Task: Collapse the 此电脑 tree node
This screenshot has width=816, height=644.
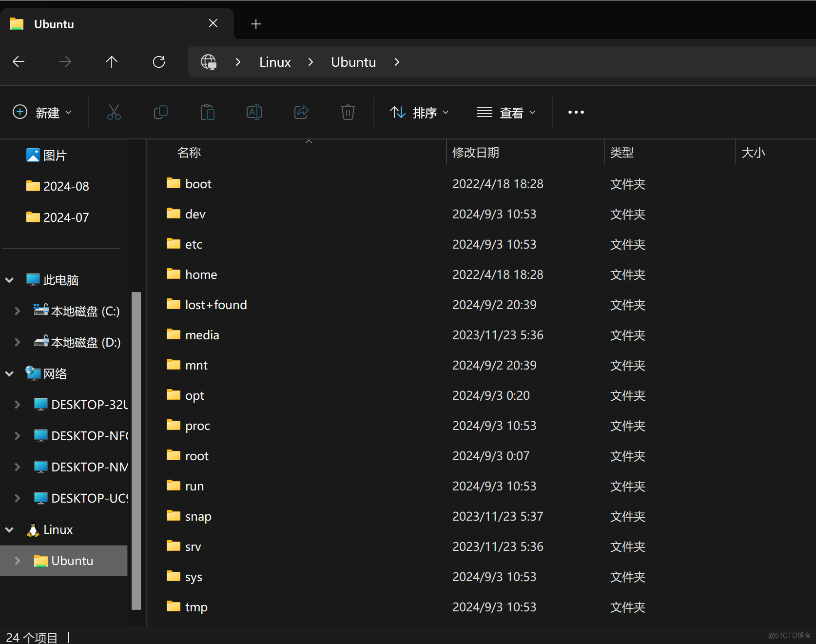Action: [9, 280]
